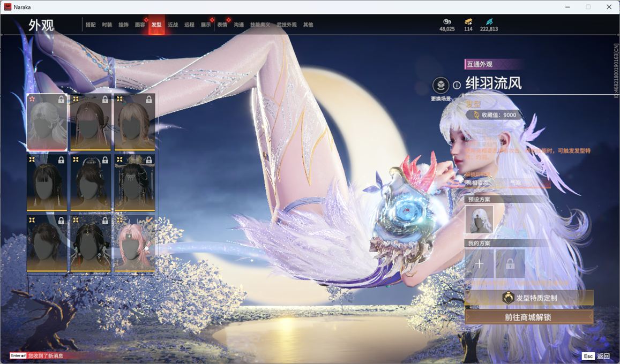Screen dimensions: 620x364
Task: Click the 绯羽流风 hairstyle name heading
Action: [494, 84]
